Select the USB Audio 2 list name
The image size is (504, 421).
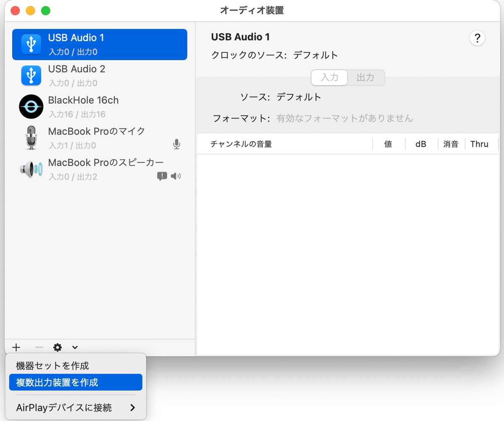(x=77, y=69)
